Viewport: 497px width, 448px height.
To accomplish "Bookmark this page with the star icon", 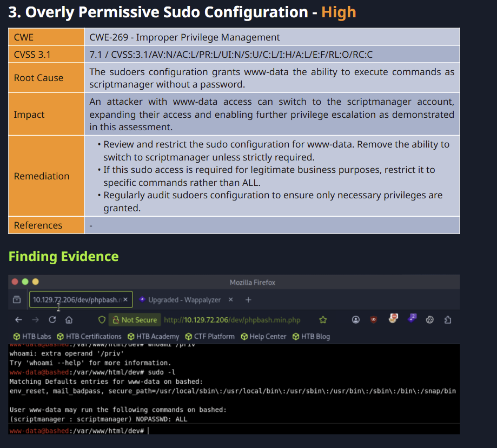I will 323,320.
